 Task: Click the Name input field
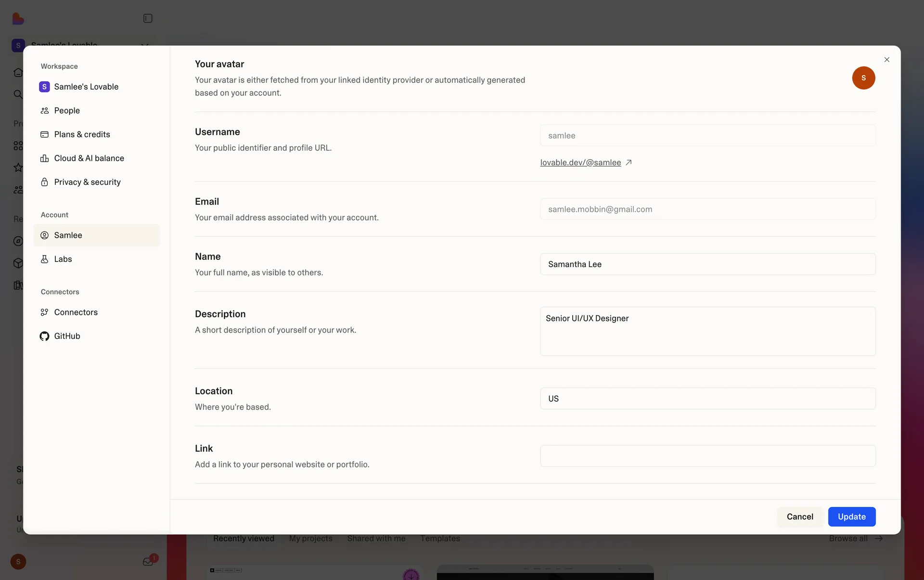707,264
